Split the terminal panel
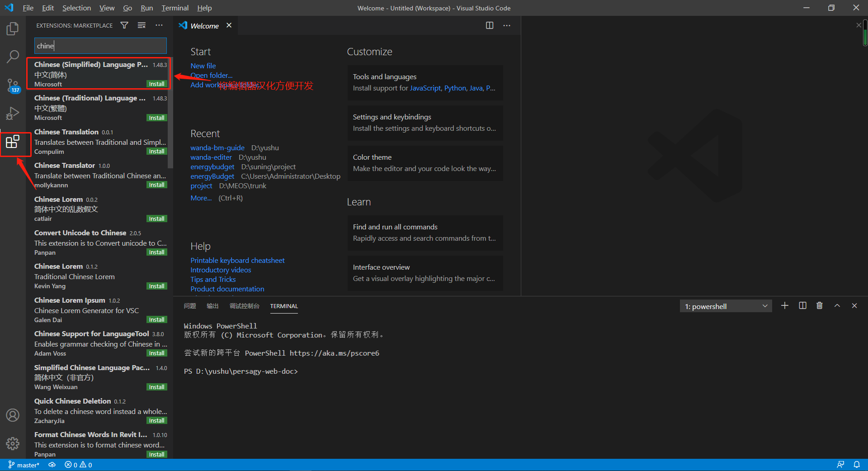868x471 pixels. 802,306
